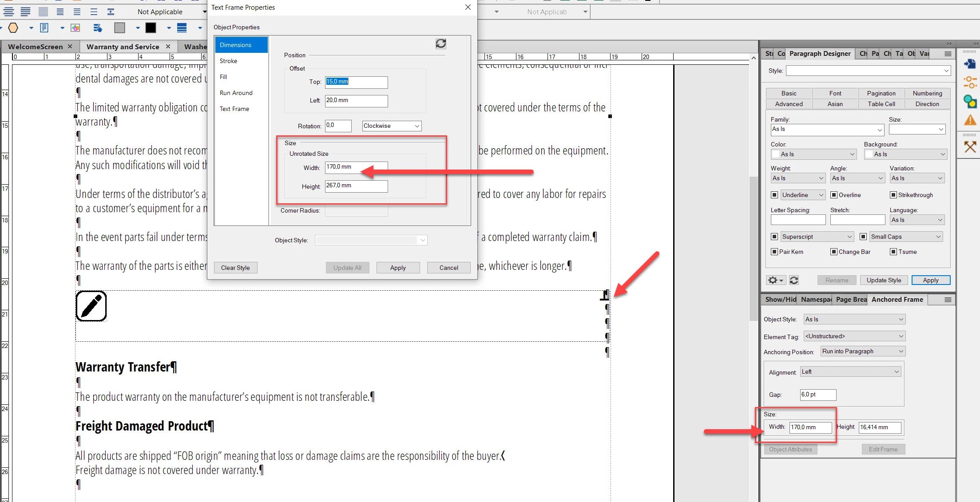980x502 pixels.
Task: Open the orange sliders settings panel icon
Action: click(970, 83)
